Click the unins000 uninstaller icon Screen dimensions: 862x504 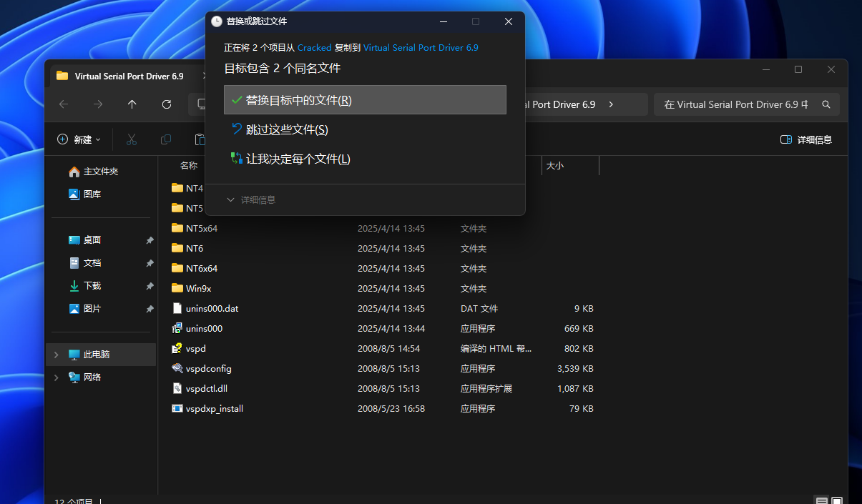pyautogui.click(x=177, y=329)
